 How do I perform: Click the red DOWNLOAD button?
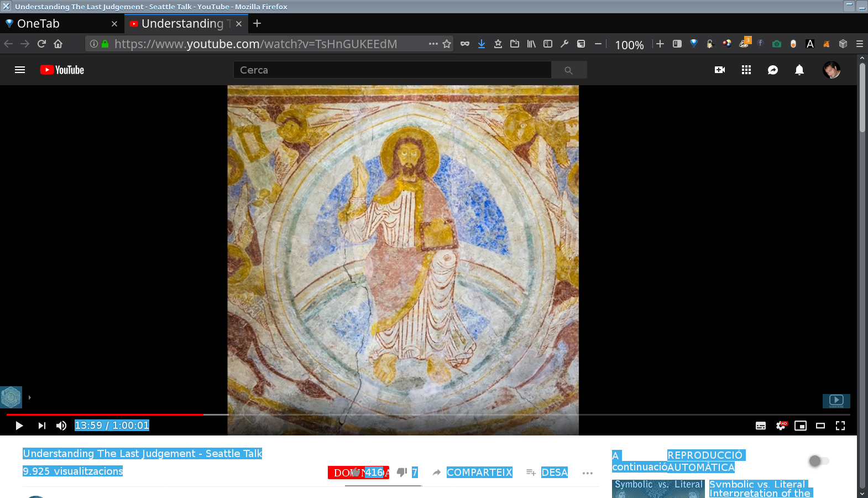tap(358, 473)
